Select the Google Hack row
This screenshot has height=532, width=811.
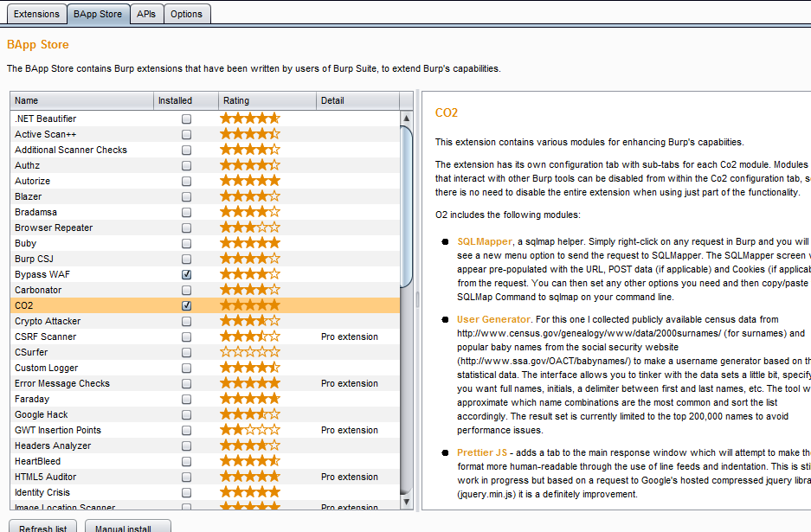(x=205, y=414)
